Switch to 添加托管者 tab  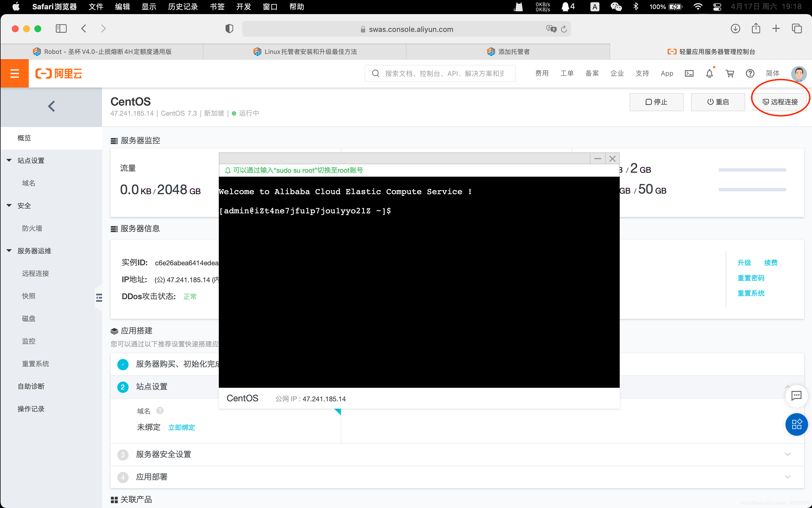(508, 52)
